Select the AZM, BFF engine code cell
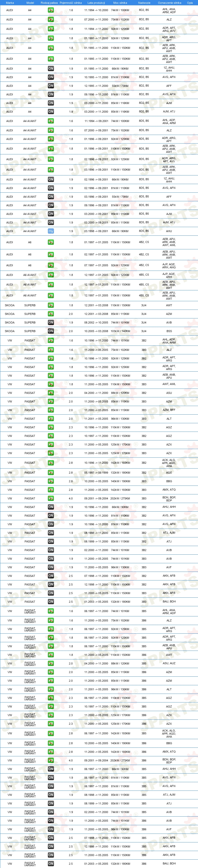 click(x=169, y=410)
